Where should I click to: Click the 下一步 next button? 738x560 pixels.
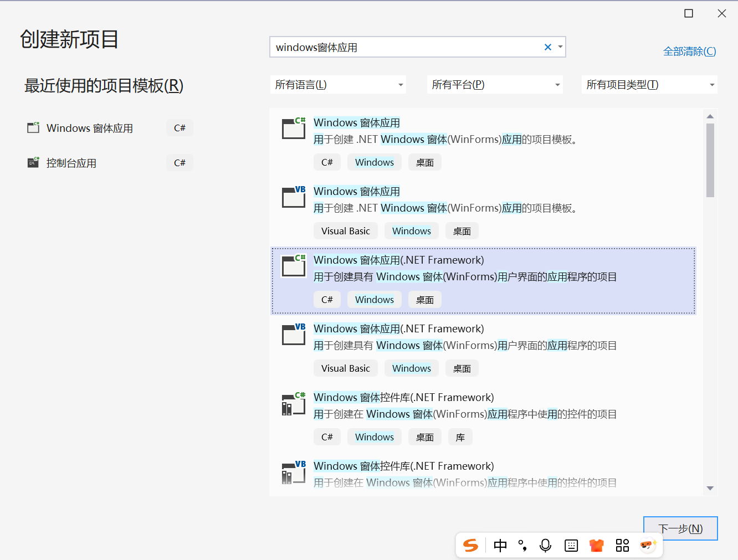(680, 528)
